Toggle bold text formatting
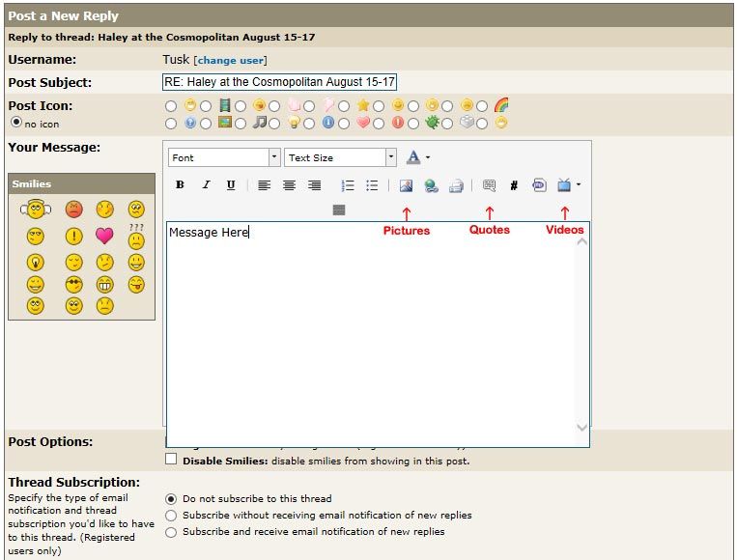737x560 pixels. tap(180, 185)
